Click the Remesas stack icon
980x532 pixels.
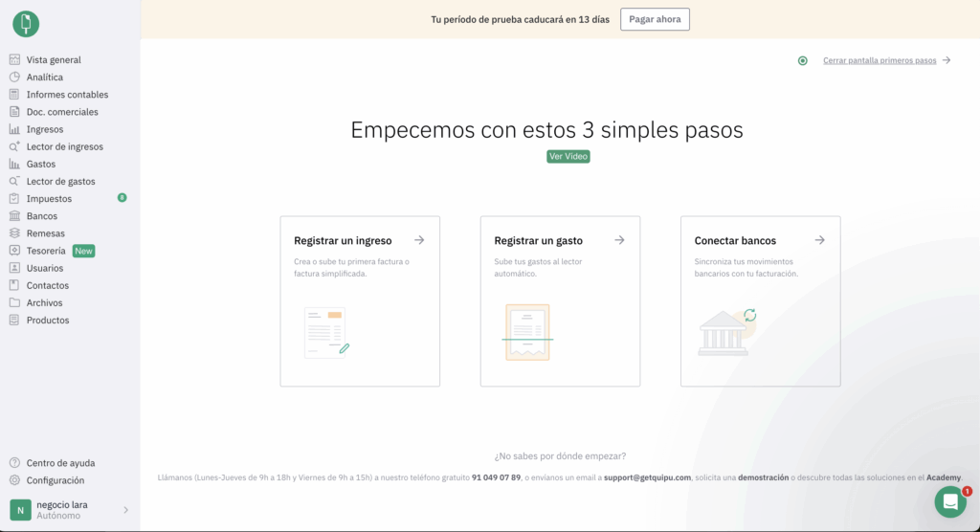[x=14, y=233]
